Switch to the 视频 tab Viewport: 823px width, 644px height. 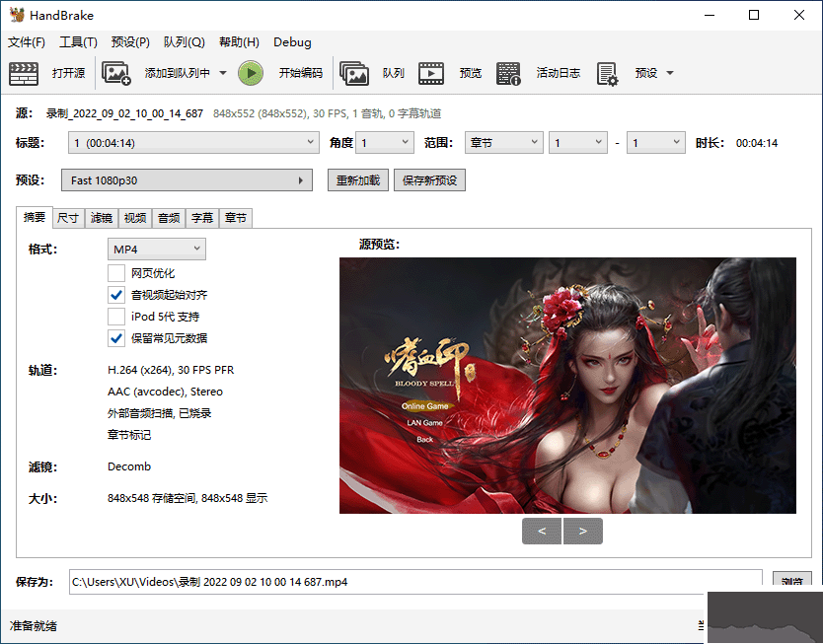135,218
